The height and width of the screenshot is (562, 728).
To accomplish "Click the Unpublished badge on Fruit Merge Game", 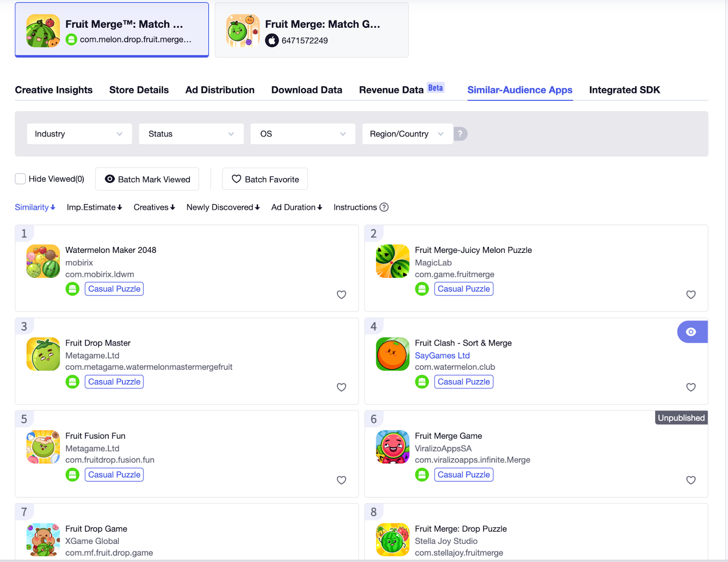I will [681, 418].
